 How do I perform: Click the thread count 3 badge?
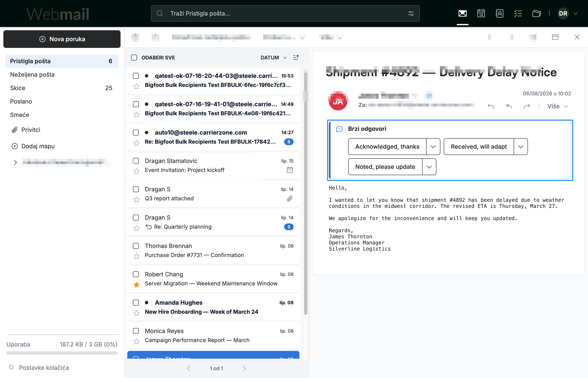pyautogui.click(x=289, y=142)
